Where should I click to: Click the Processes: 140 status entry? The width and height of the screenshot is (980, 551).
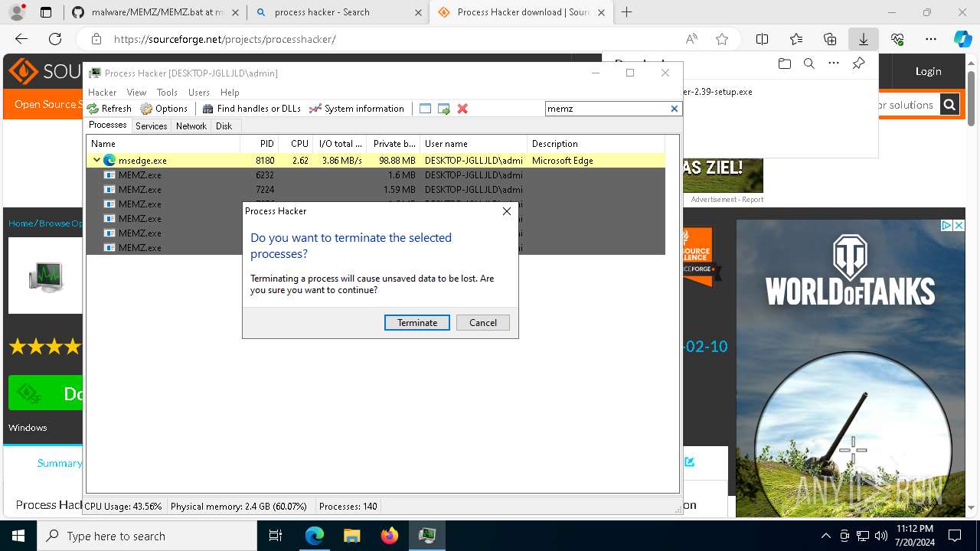pos(348,507)
